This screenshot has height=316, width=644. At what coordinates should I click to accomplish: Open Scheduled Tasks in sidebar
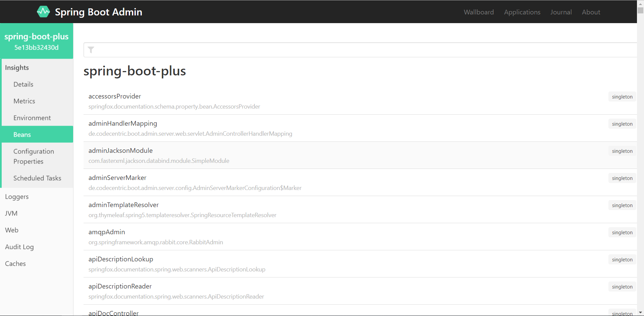click(x=37, y=178)
